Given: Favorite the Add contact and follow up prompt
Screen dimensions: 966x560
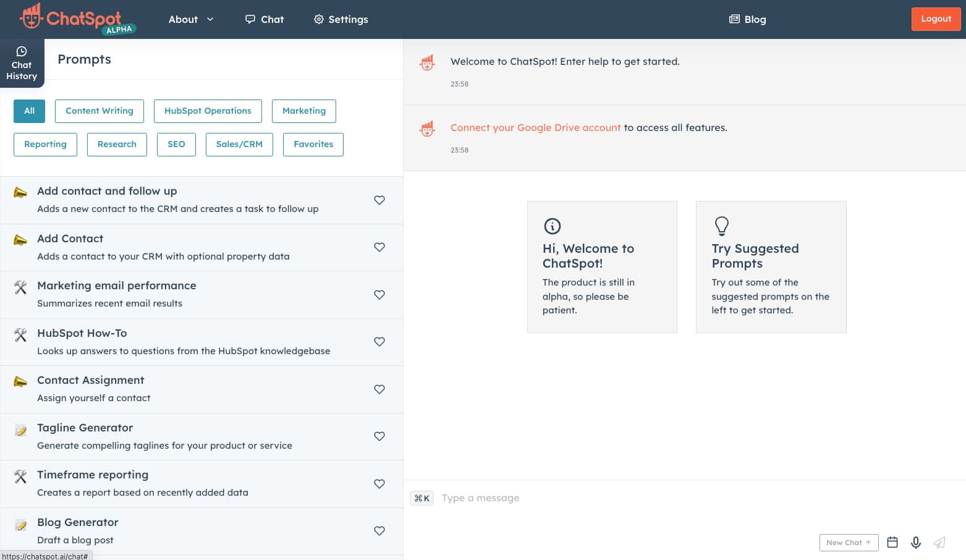Looking at the screenshot, I should (379, 200).
